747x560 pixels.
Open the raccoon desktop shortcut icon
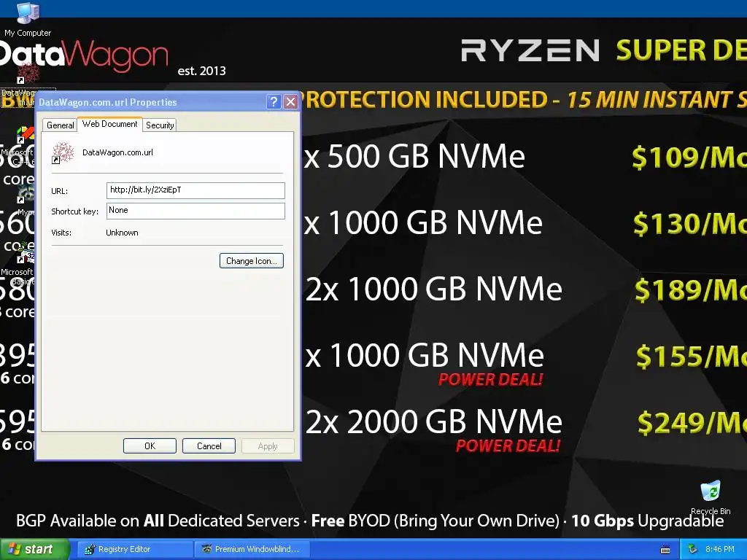coord(26,194)
